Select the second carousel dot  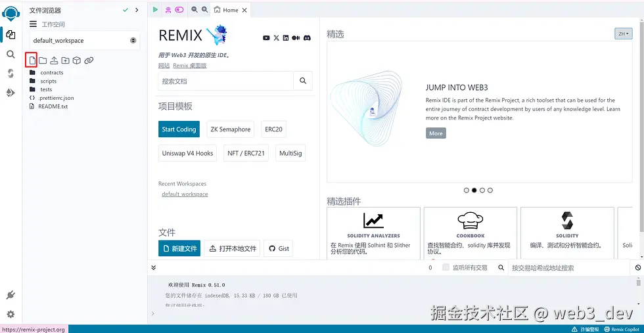coord(474,190)
